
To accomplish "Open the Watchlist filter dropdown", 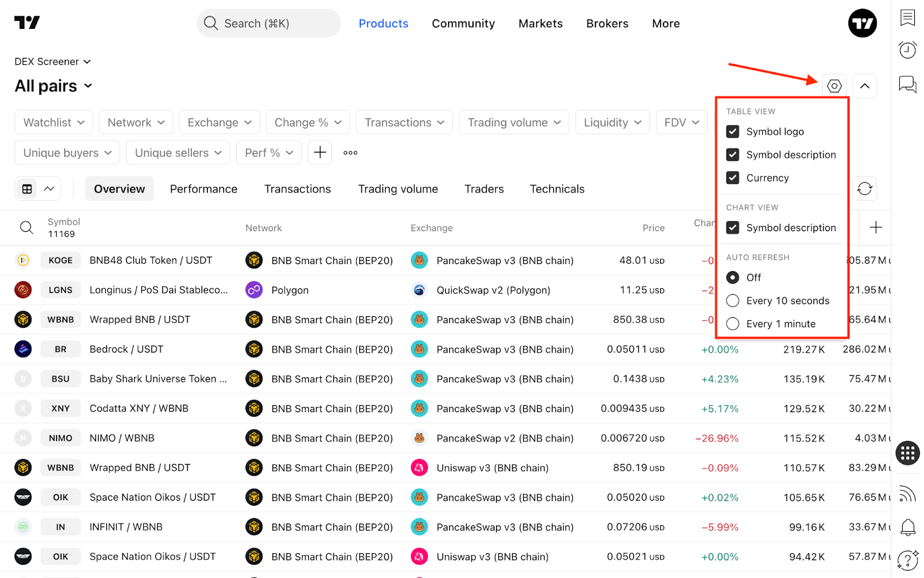I will click(54, 123).
